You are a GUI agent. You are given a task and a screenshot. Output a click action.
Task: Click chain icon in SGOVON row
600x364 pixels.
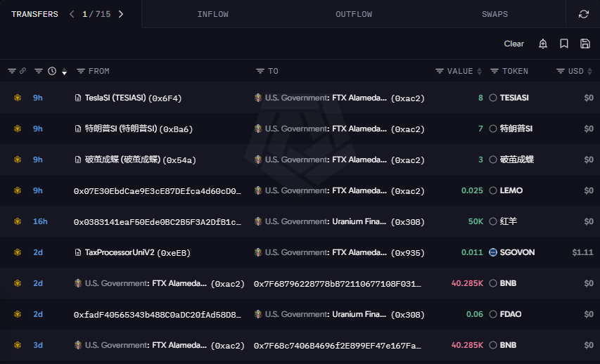17,252
